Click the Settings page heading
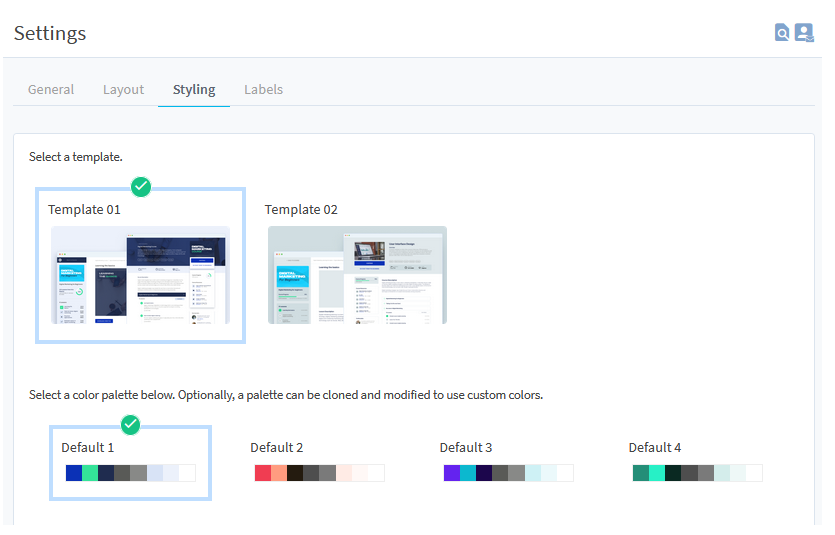Screen dimensions: 835x535 [x=50, y=33]
